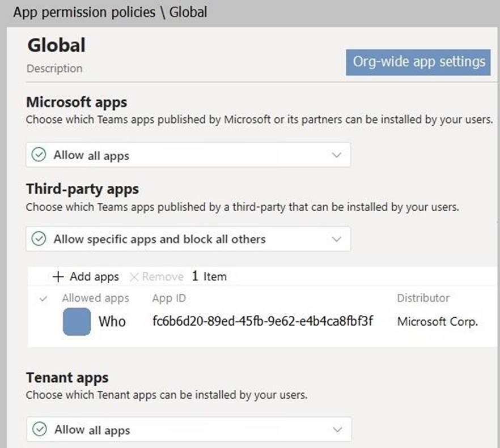500x448 pixels.
Task: Sort by the Distributor column header
Action: pyautogui.click(x=423, y=298)
